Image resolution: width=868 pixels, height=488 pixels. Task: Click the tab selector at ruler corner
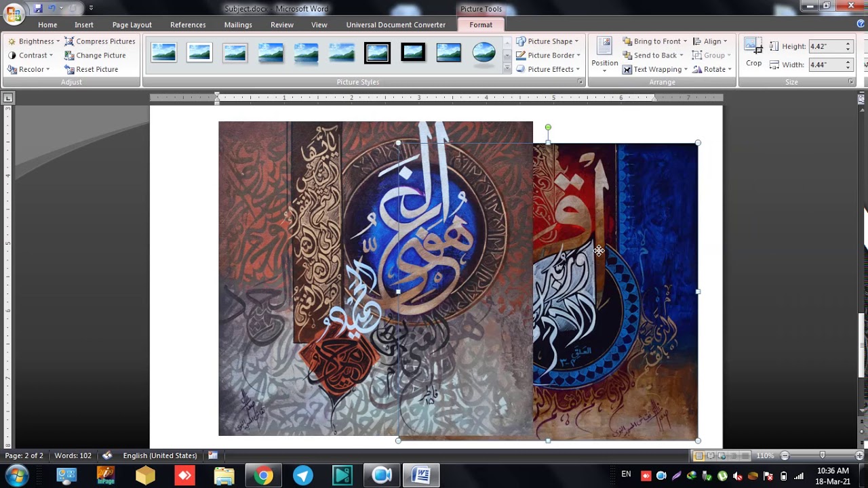pyautogui.click(x=7, y=98)
